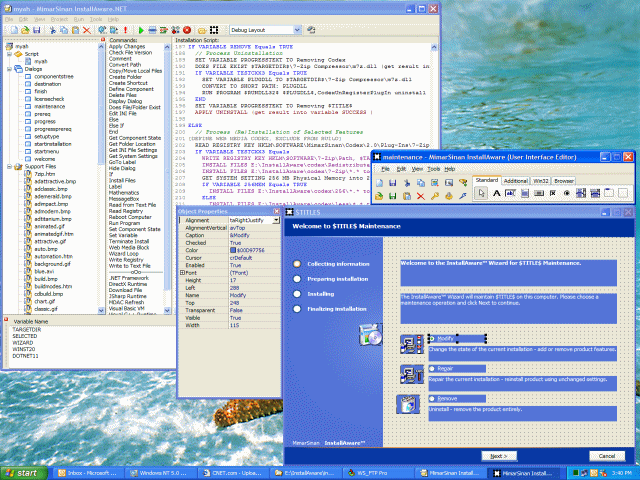Click the Preparing installation step circle
This screenshot has height=480, width=640.
pyautogui.click(x=297, y=279)
